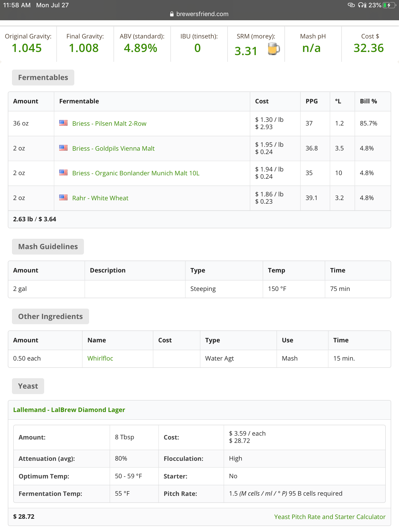Click the $ 28.72 yeast total at bottom

24,516
